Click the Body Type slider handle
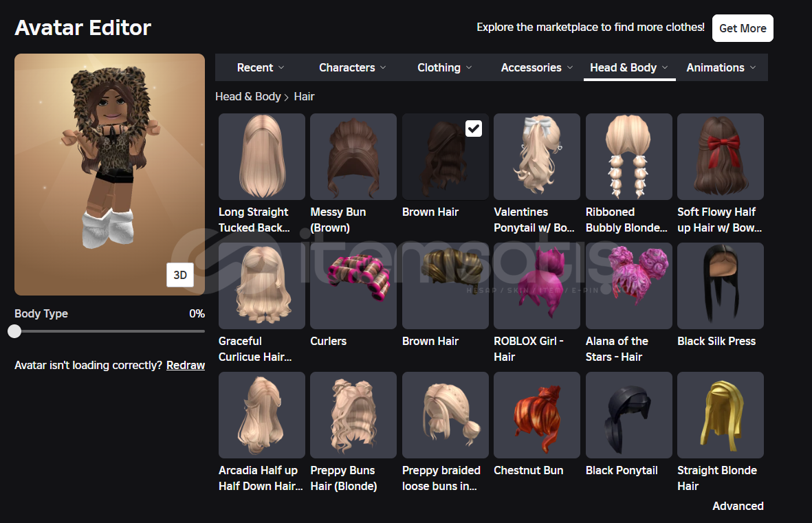The image size is (812, 523). (x=14, y=331)
